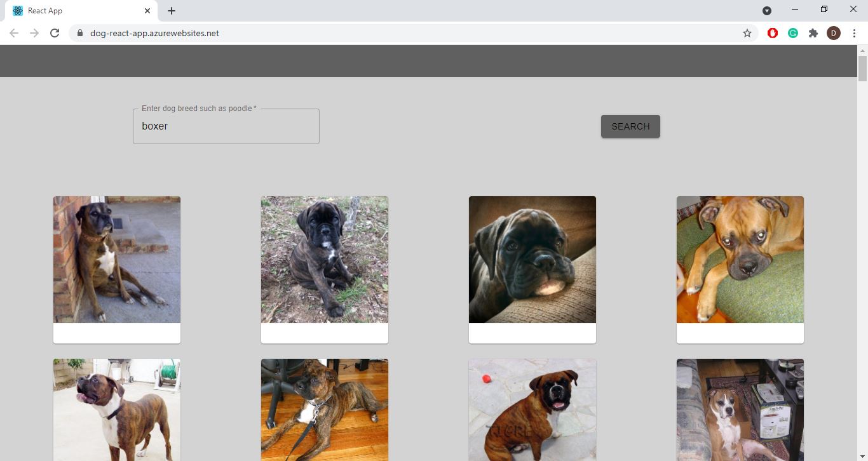Open the close-up sleepy dark puppy photo
This screenshot has width=868, height=461.
pyautogui.click(x=532, y=260)
